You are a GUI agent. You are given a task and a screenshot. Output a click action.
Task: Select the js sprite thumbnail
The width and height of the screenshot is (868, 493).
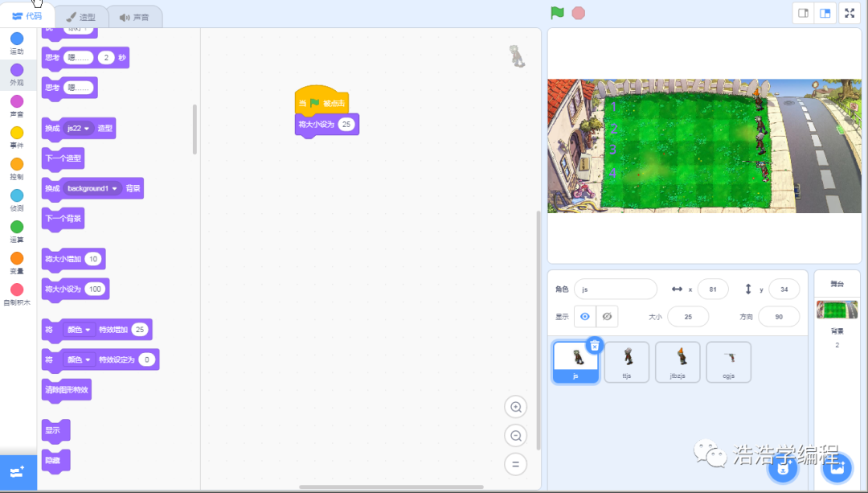coord(575,361)
